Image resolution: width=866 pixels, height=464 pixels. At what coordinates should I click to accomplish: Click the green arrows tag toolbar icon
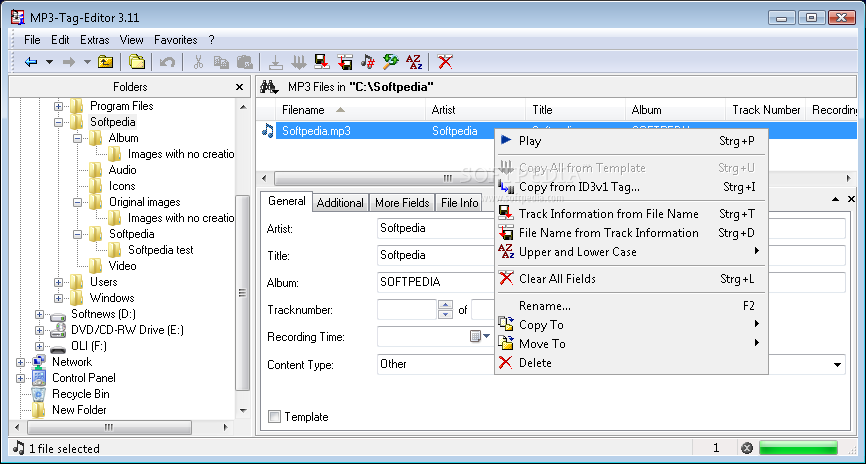point(390,62)
